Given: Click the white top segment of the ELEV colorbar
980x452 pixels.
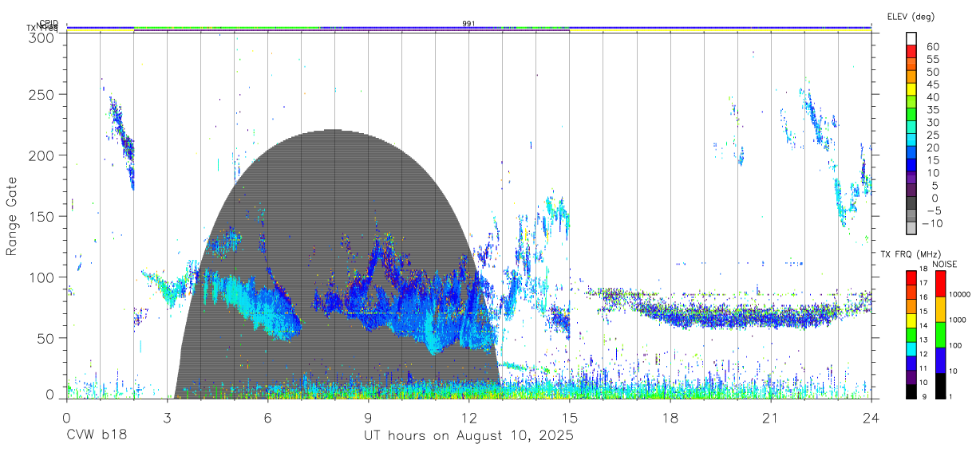Looking at the screenshot, I should pyautogui.click(x=911, y=39).
